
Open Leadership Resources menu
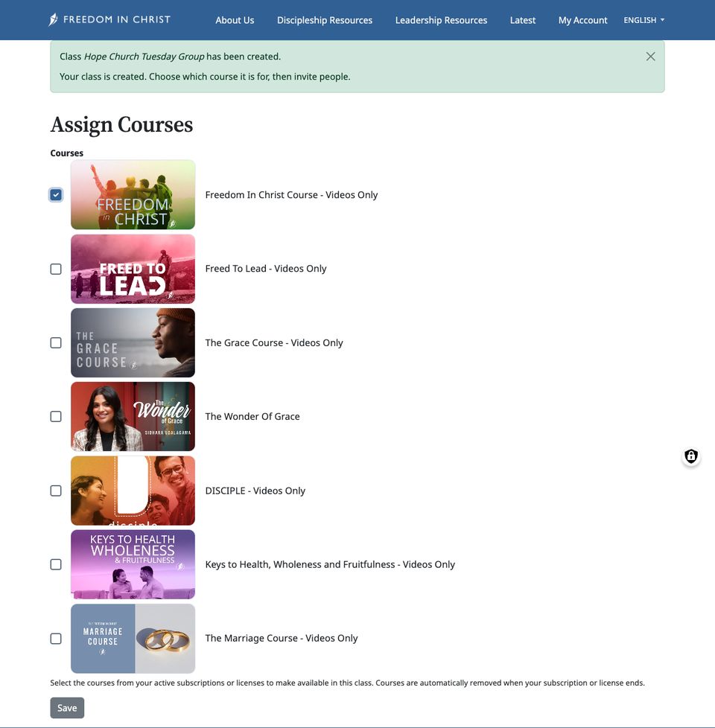(442, 20)
